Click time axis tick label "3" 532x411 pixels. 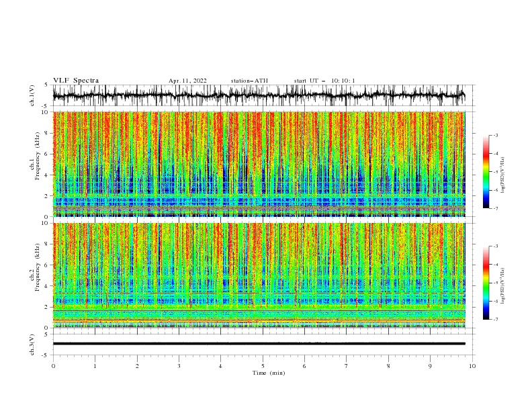[x=179, y=366]
